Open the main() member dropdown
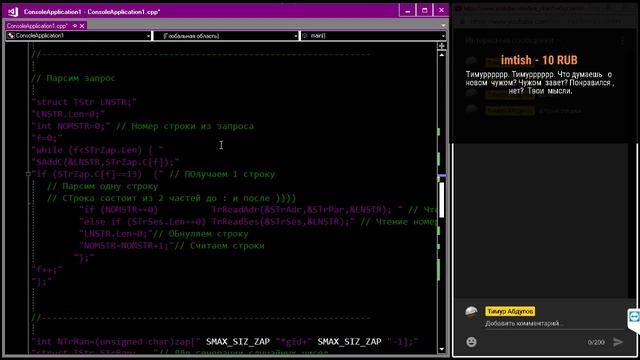The height and width of the screenshot is (360, 640). 373,36
